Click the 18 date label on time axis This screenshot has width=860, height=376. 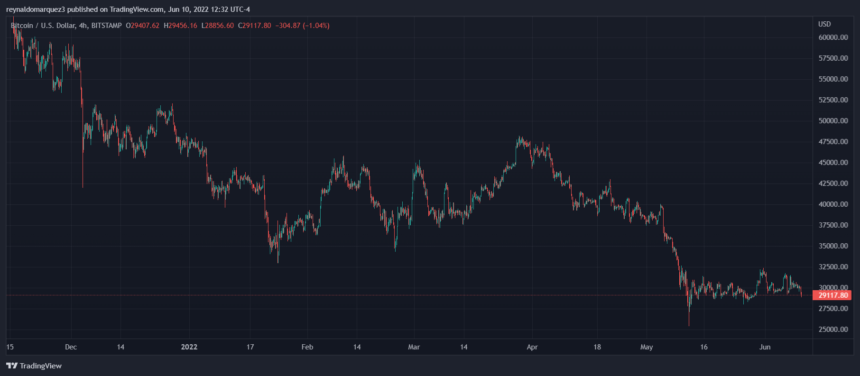(x=597, y=346)
